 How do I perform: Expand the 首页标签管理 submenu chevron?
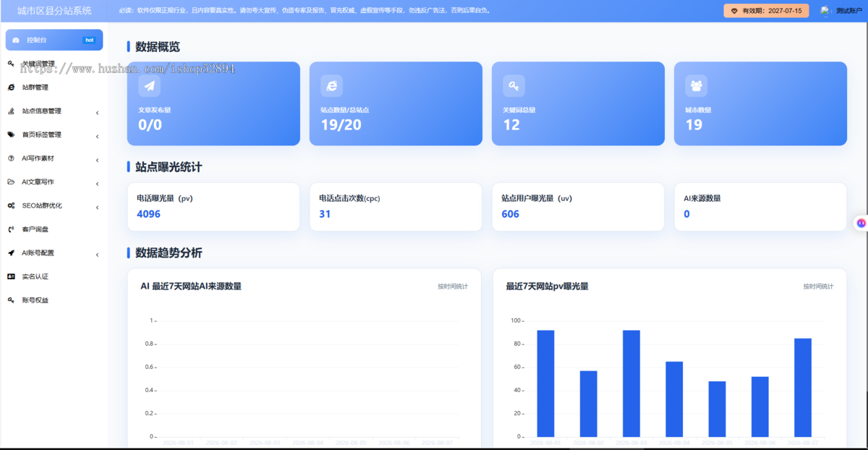point(97,135)
